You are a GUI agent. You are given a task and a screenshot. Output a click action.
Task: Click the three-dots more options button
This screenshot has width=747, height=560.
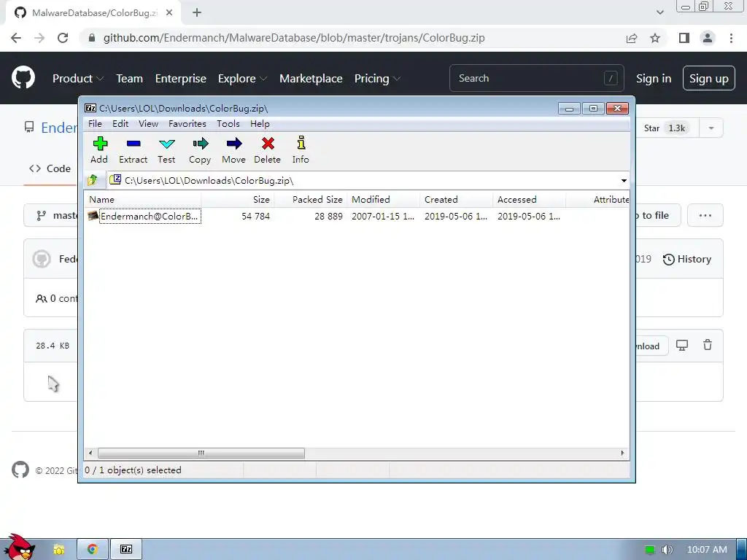(x=705, y=215)
